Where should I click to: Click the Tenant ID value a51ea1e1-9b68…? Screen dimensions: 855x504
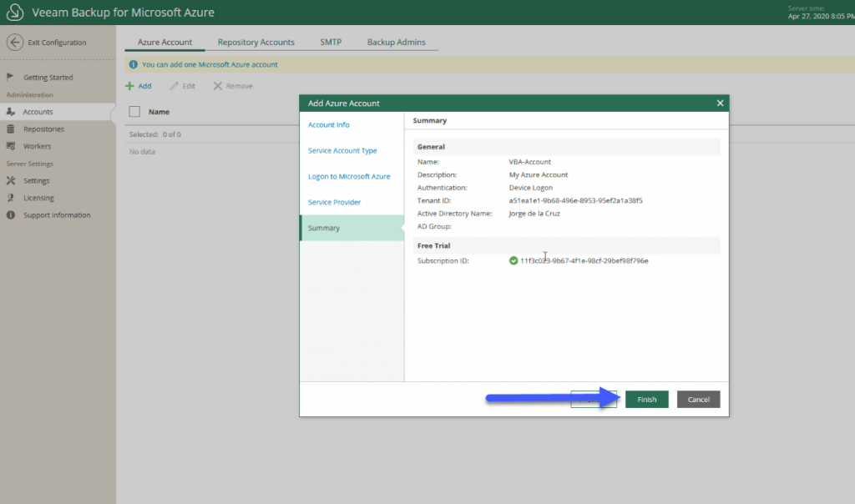(x=575, y=200)
